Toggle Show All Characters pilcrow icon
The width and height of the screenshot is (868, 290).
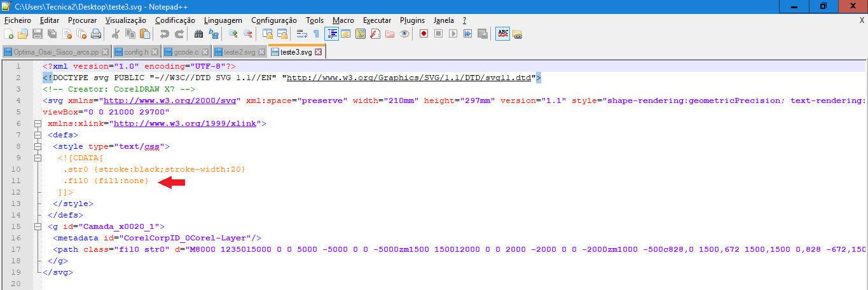click(317, 34)
